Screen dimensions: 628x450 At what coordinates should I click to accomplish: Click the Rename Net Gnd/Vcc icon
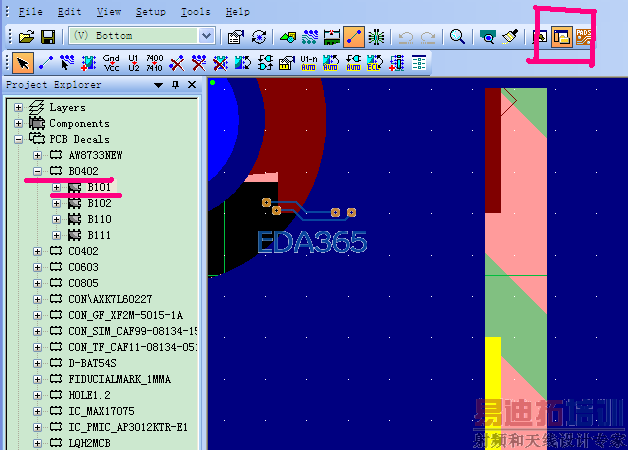click(x=111, y=63)
